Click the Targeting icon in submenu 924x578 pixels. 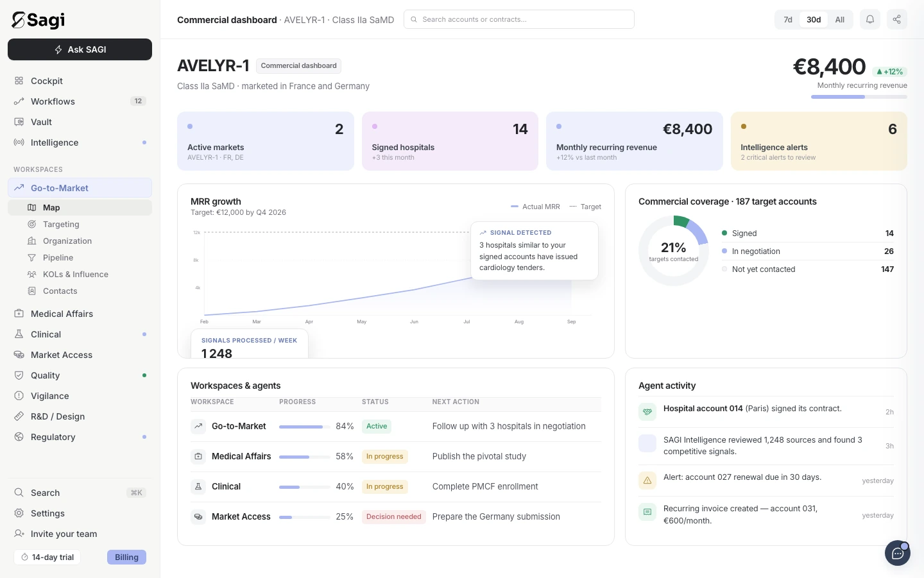[x=31, y=225]
